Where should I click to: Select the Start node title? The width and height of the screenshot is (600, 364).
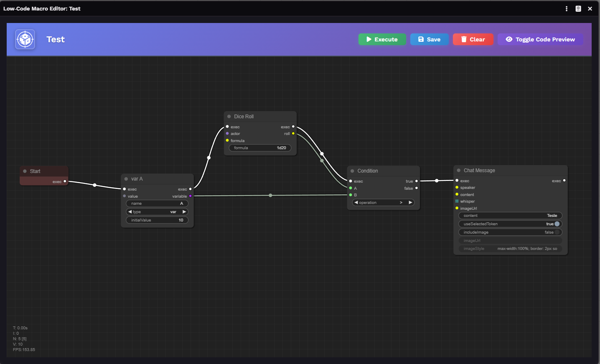(35, 171)
